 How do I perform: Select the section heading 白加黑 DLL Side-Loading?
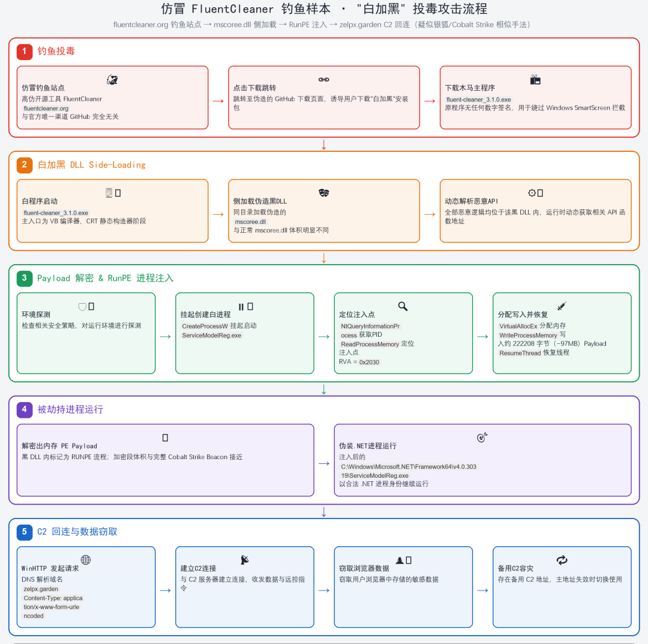(x=91, y=165)
